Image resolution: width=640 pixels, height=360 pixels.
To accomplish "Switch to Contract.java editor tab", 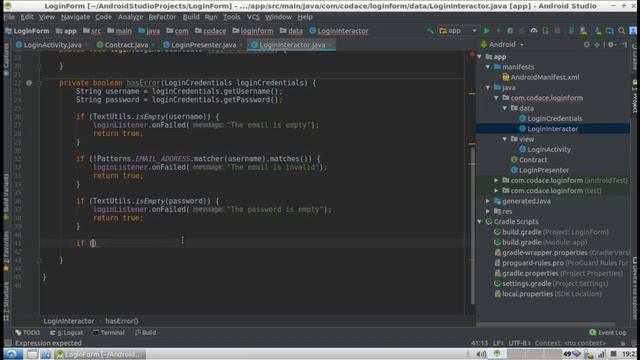I will [x=126, y=45].
